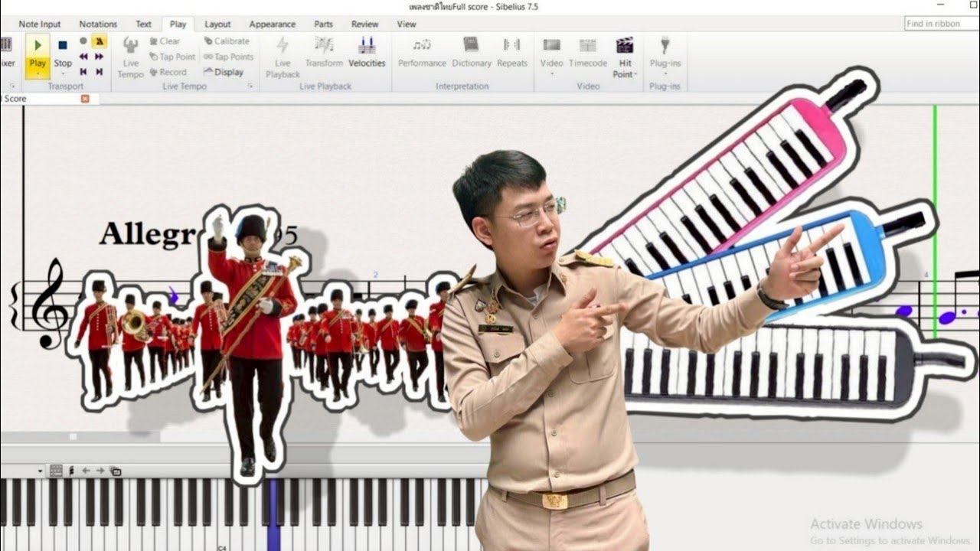The width and height of the screenshot is (980, 551).
Task: Click keyboard panel size layout icon
Action: tap(56, 471)
